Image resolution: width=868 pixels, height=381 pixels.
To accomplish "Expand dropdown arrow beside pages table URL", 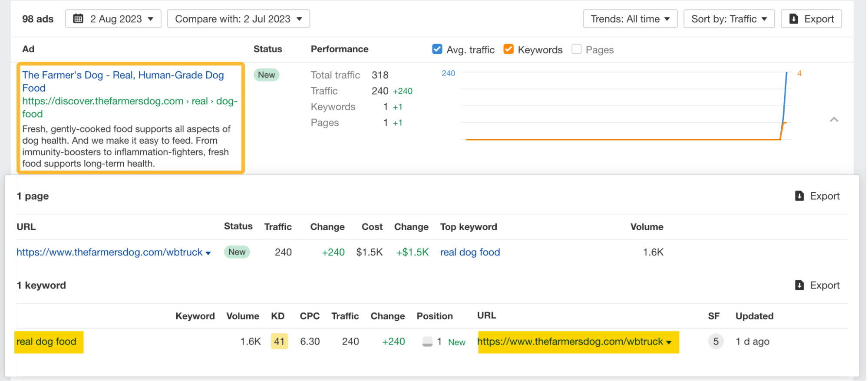I will point(208,253).
